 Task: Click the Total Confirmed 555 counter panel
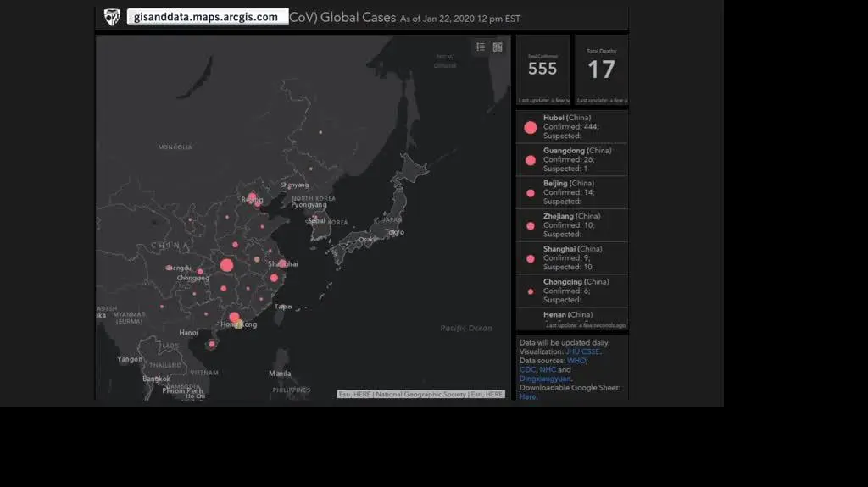(542, 69)
